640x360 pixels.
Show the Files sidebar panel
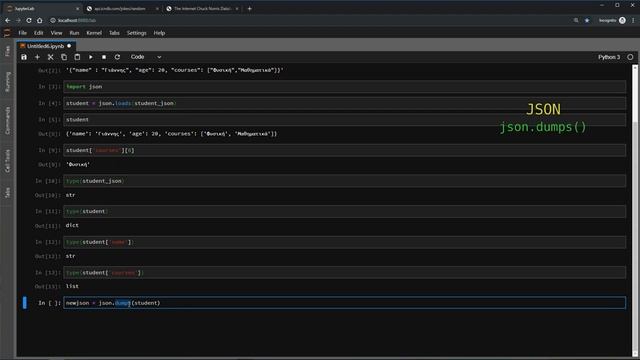tap(7, 51)
